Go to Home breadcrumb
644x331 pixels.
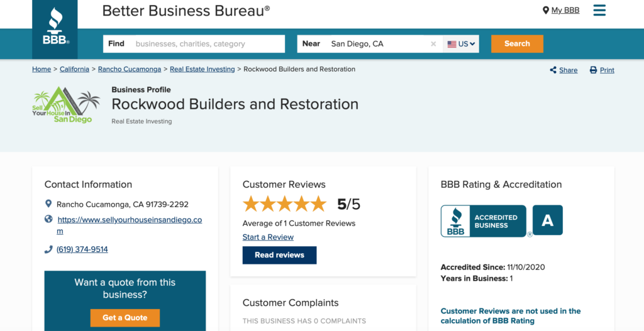point(42,69)
